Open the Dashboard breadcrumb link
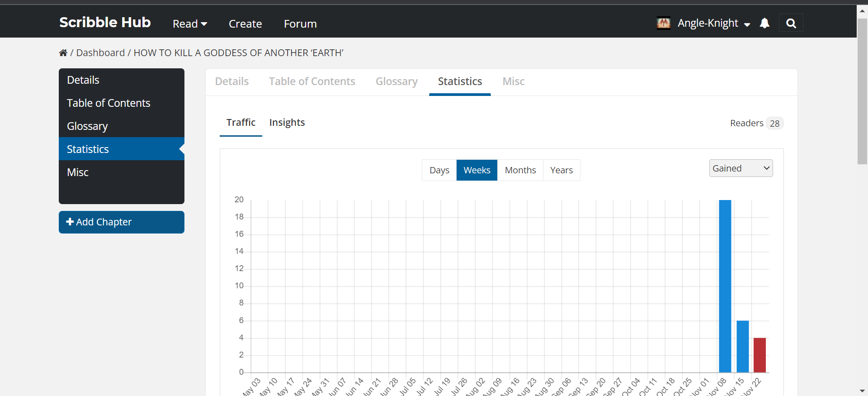Image resolution: width=868 pixels, height=396 pixels. click(x=100, y=53)
